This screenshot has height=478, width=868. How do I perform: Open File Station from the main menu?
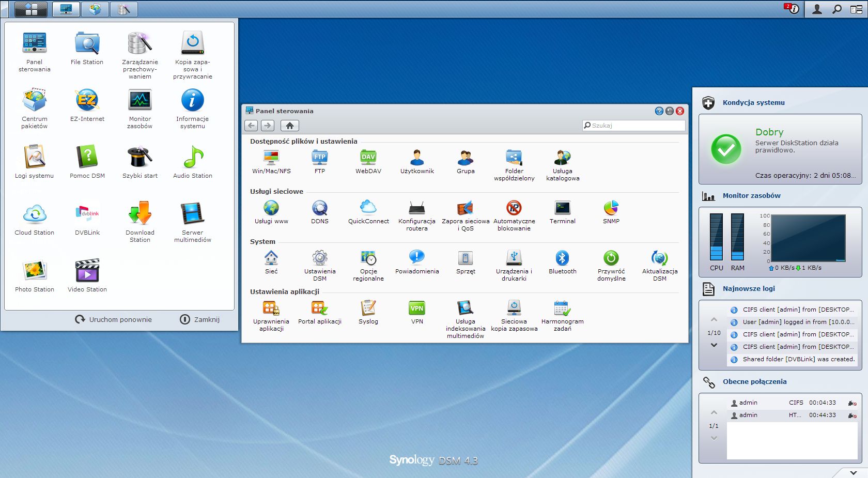87,44
